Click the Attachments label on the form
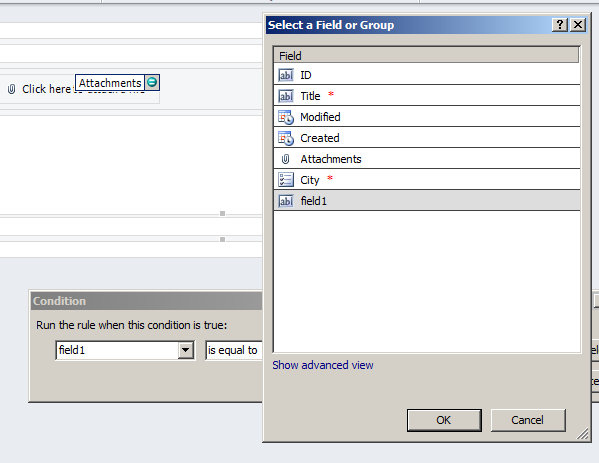The width and height of the screenshot is (599, 463). pos(110,83)
